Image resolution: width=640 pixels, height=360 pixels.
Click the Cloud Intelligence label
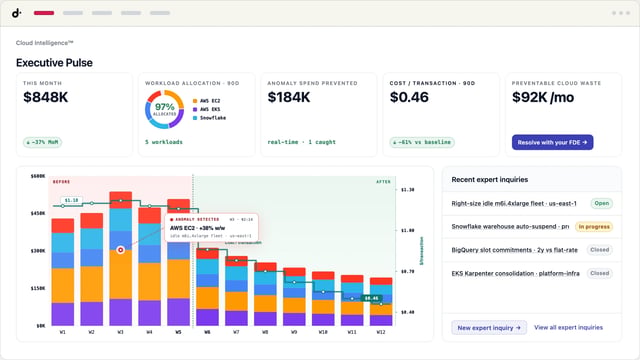click(x=44, y=43)
